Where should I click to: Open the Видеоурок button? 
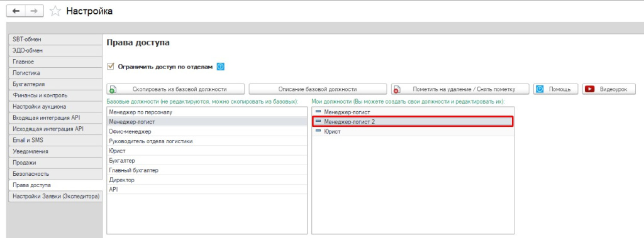tap(609, 89)
